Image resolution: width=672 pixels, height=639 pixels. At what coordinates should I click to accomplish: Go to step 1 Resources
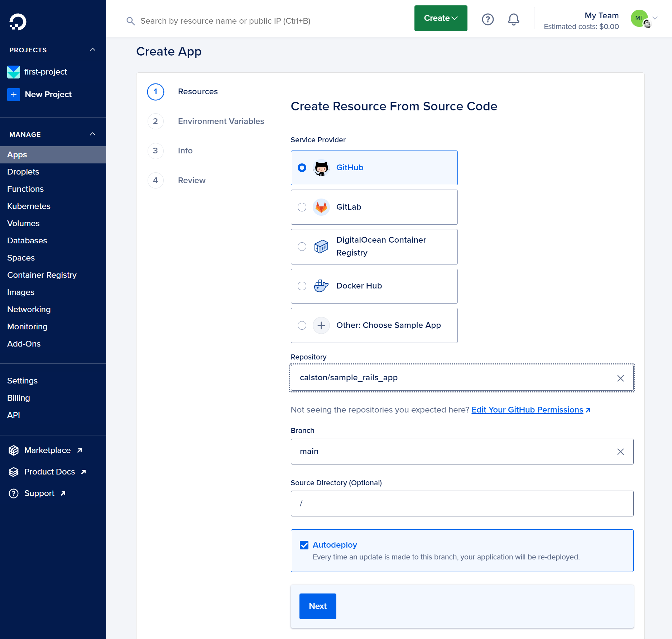click(183, 92)
